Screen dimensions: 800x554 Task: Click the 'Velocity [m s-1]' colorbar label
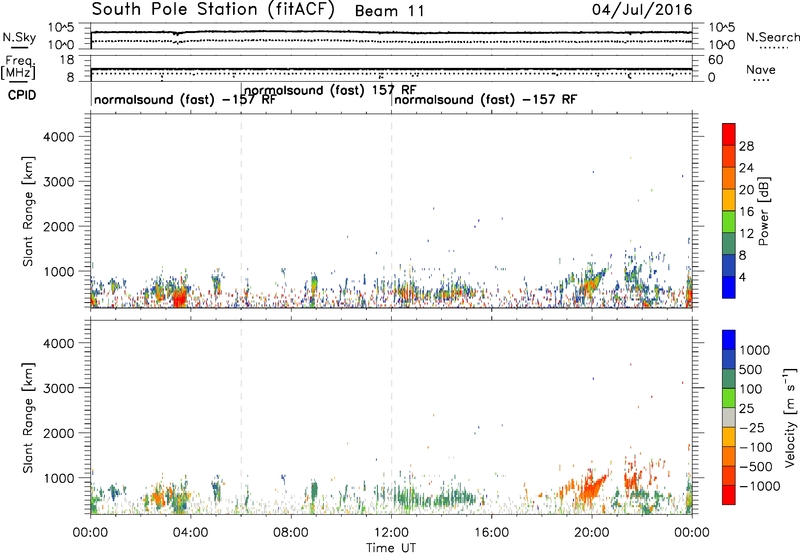[x=790, y=417]
